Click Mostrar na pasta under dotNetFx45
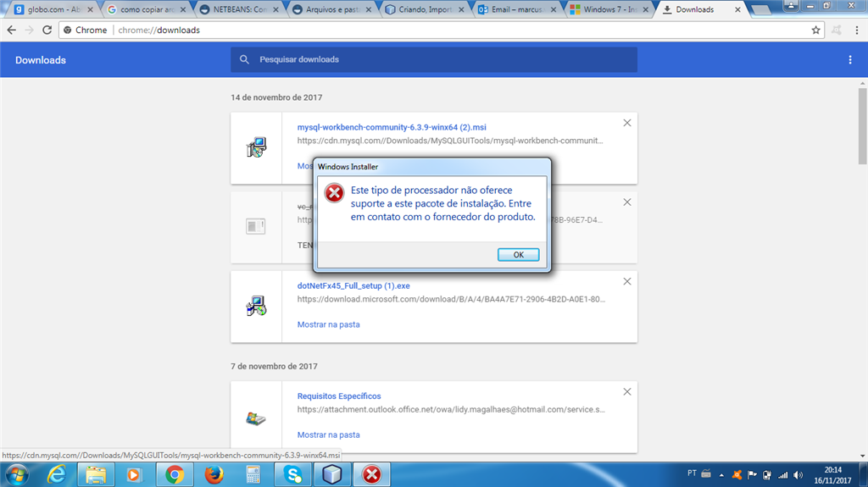This screenshot has width=868, height=487. click(x=328, y=324)
